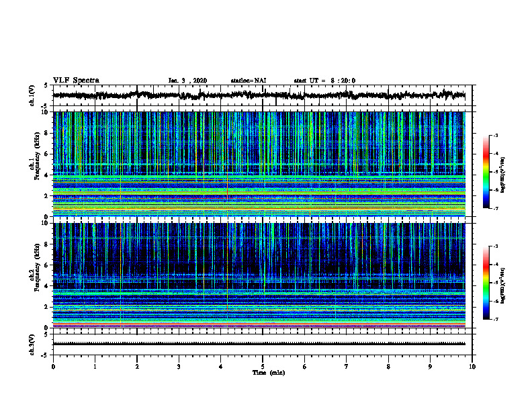Click the "Jan. 3, 2020" date label
Image resolution: width=532 pixels, height=411 pixels.
coord(187,81)
